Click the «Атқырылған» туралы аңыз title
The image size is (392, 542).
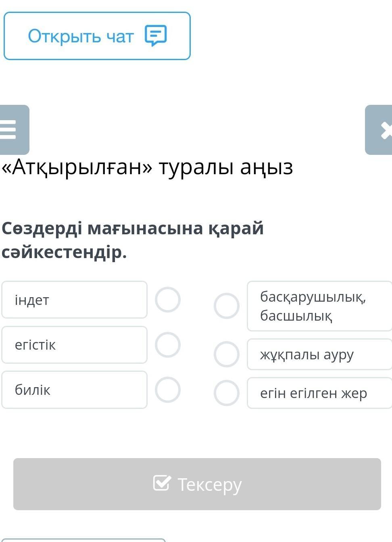tap(147, 167)
